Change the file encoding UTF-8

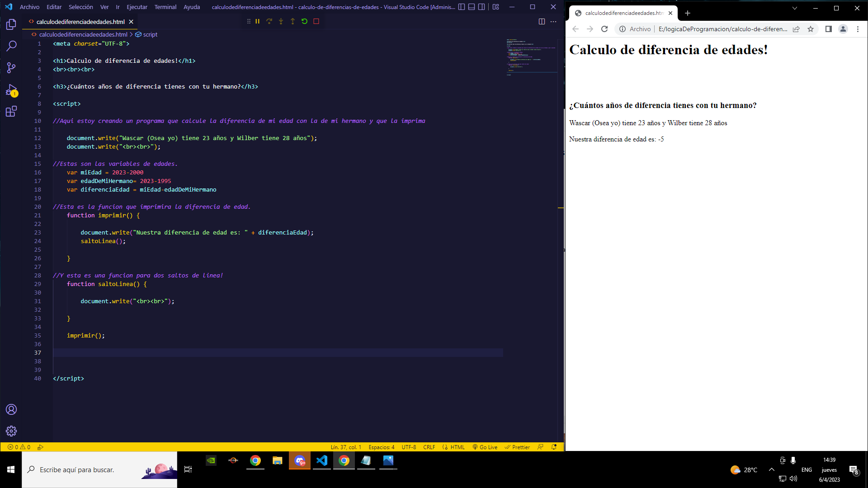tap(409, 447)
